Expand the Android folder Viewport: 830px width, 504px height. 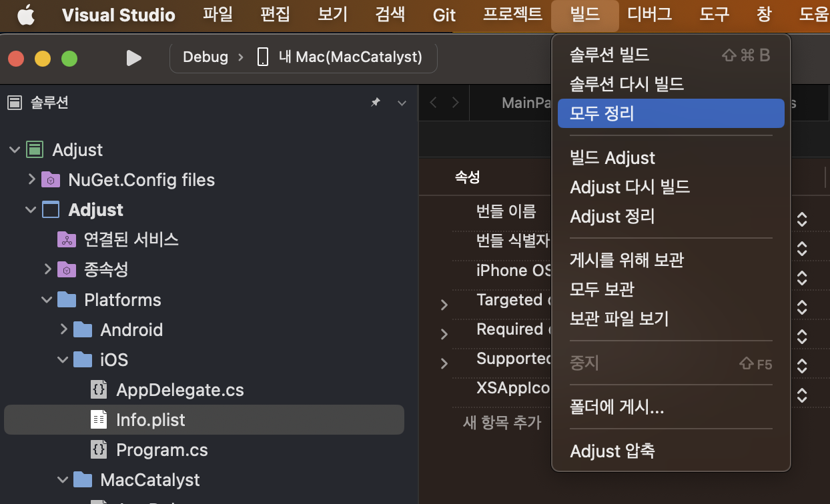tap(63, 329)
